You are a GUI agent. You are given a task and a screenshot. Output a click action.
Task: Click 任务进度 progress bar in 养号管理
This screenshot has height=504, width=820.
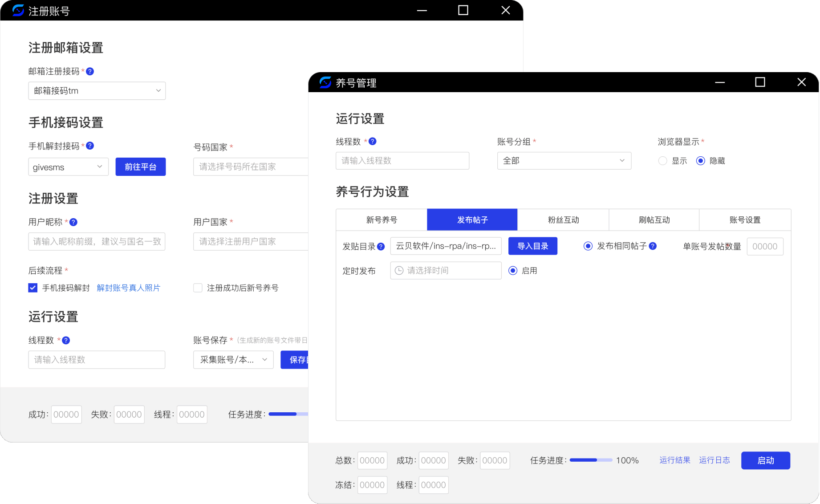click(591, 460)
